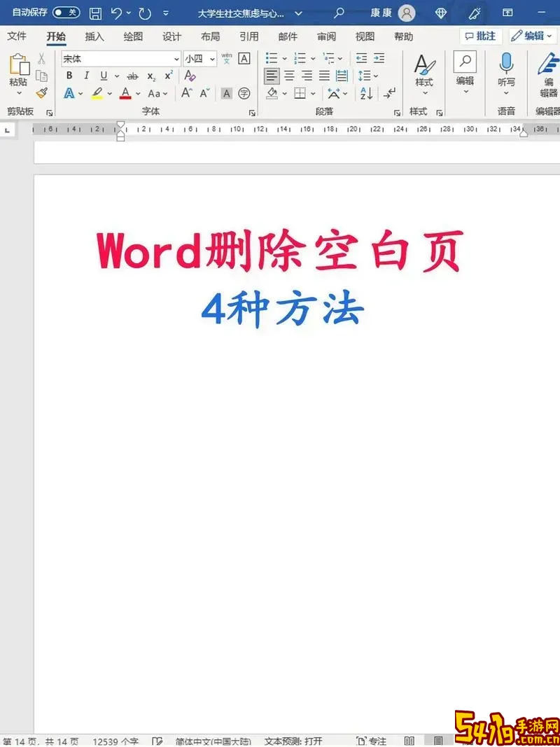Image resolution: width=560 pixels, height=747 pixels.
Task: Click the Undo arrow icon
Action: 116,13
